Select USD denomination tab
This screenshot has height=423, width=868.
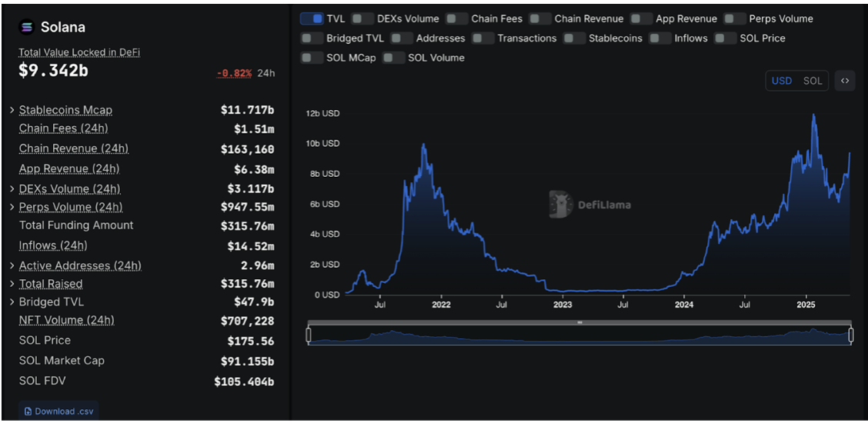coord(782,81)
